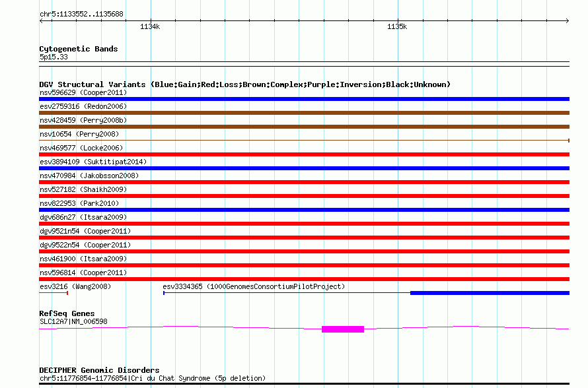Select nsv527182 (Shaikh2009) variant label
The height and width of the screenshot is (388, 588).
pyautogui.click(x=83, y=189)
